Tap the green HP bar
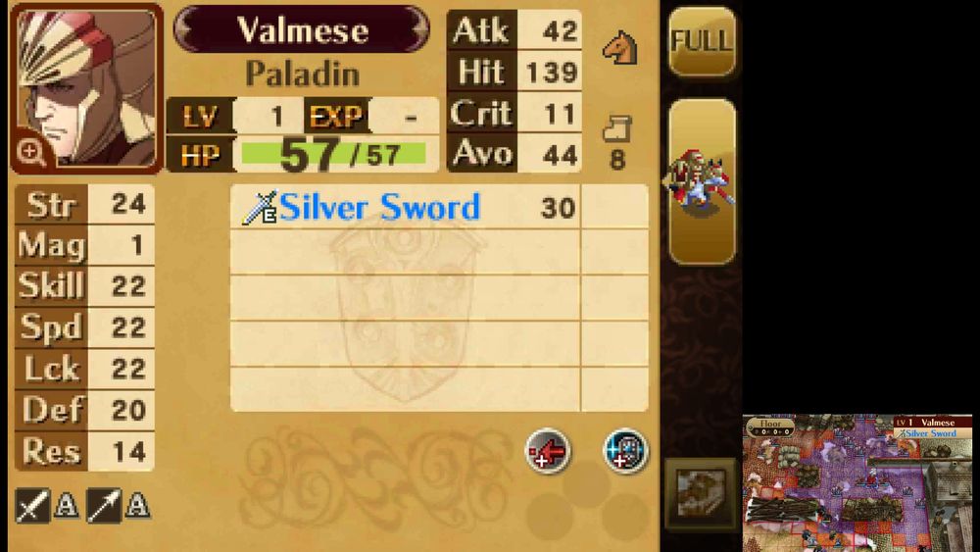This screenshot has width=980, height=552. click(x=334, y=154)
